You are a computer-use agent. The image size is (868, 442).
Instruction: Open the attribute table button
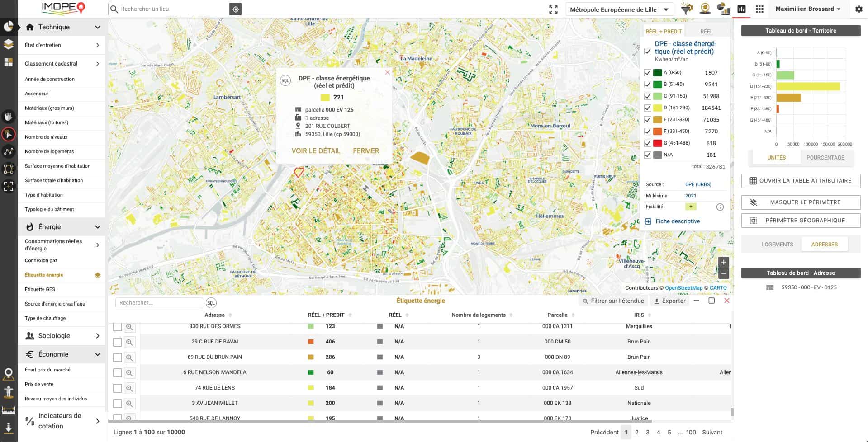pyautogui.click(x=801, y=181)
